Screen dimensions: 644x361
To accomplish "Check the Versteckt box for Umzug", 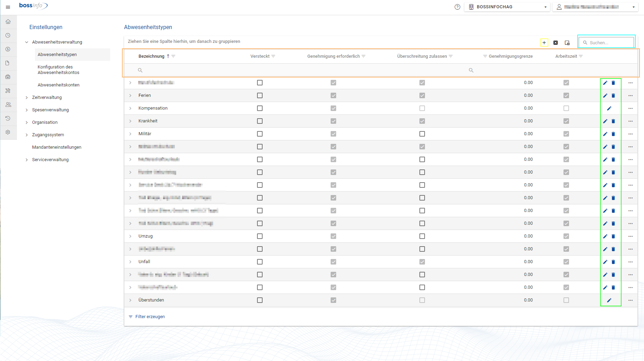I will click(260, 236).
